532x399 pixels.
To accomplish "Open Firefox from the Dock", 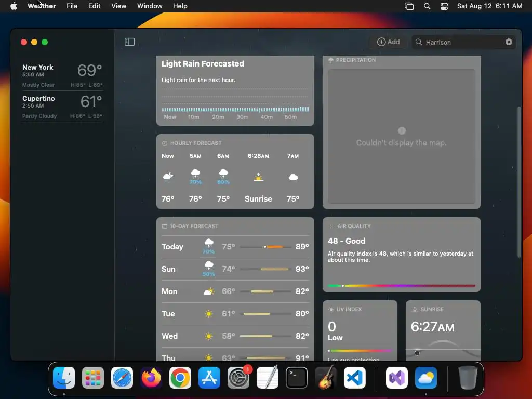I will pyautogui.click(x=151, y=378).
